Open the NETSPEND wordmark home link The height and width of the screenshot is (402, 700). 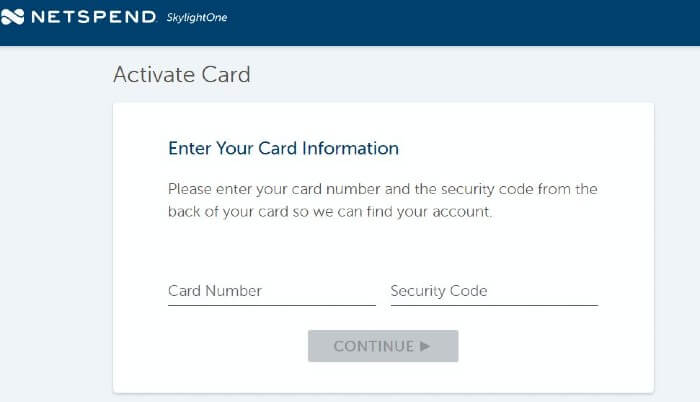(93, 17)
